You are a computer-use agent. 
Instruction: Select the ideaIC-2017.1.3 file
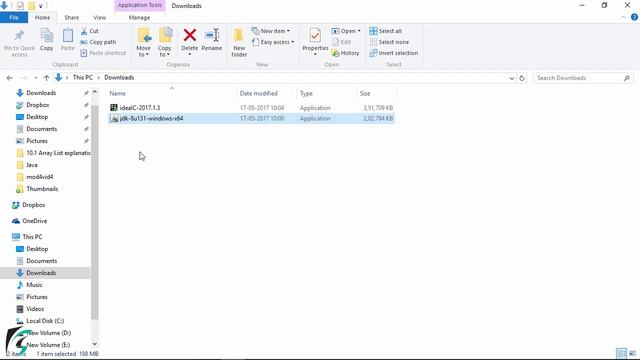click(251, 108)
